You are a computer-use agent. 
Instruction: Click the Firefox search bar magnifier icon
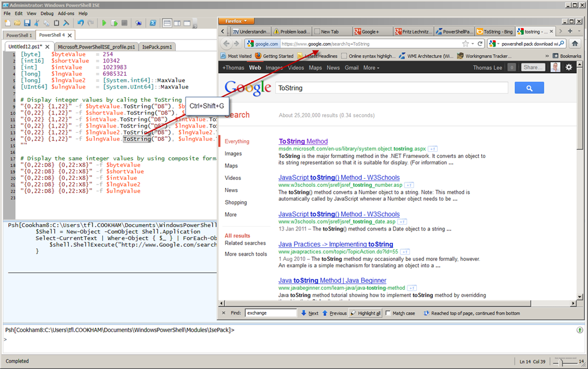tap(562, 44)
